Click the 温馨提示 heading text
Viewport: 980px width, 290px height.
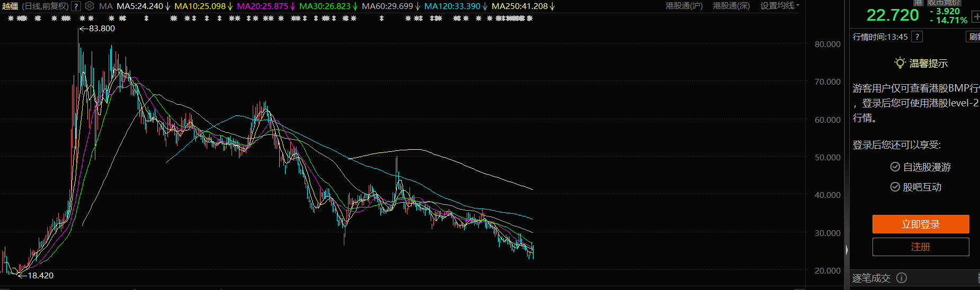(929, 64)
